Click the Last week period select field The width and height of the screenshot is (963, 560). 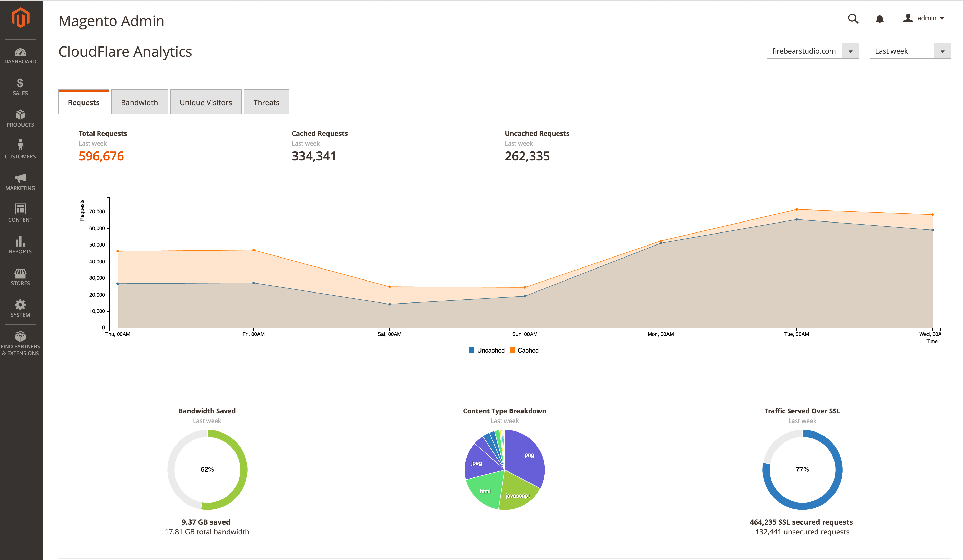pos(910,51)
